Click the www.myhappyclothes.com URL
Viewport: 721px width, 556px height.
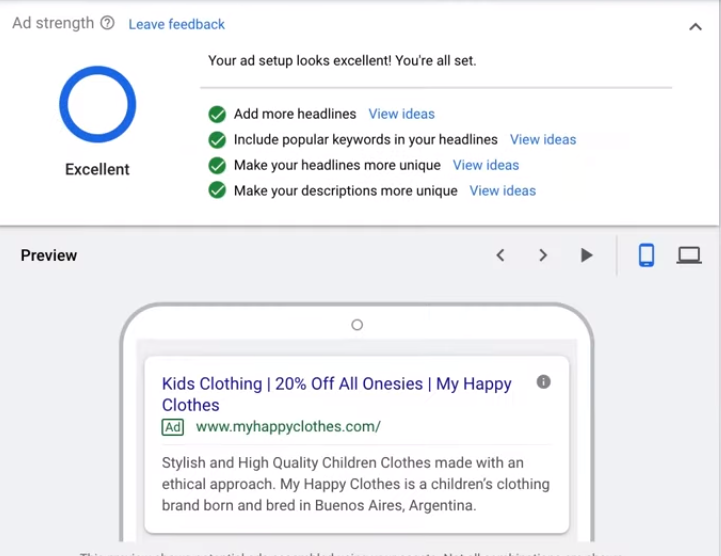[x=288, y=427]
